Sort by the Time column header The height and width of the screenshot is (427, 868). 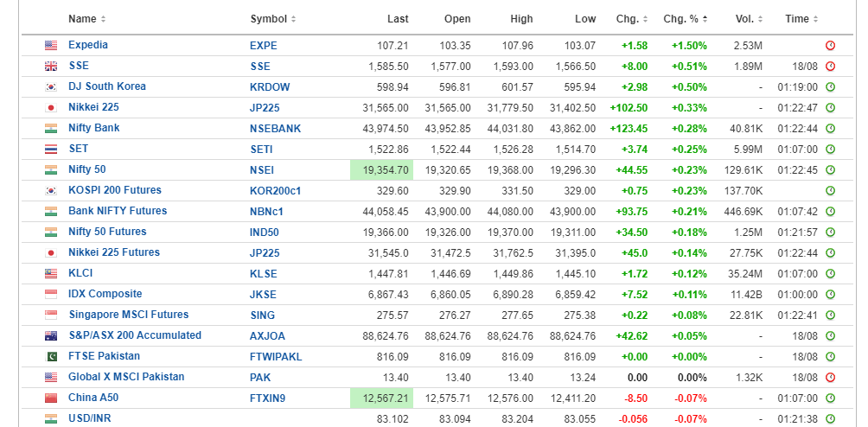pos(801,19)
